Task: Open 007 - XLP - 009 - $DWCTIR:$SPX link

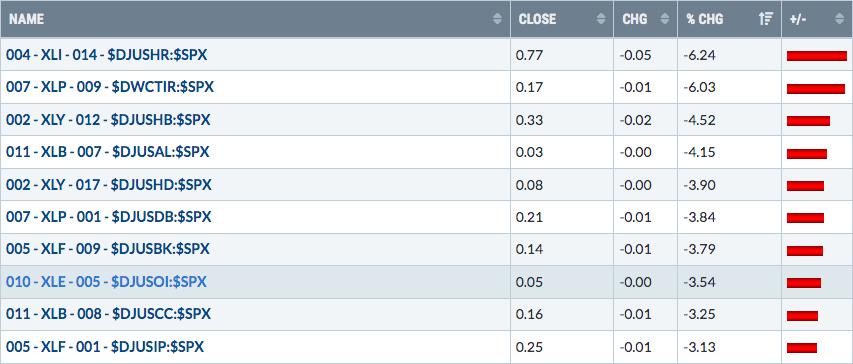Action: pos(110,87)
